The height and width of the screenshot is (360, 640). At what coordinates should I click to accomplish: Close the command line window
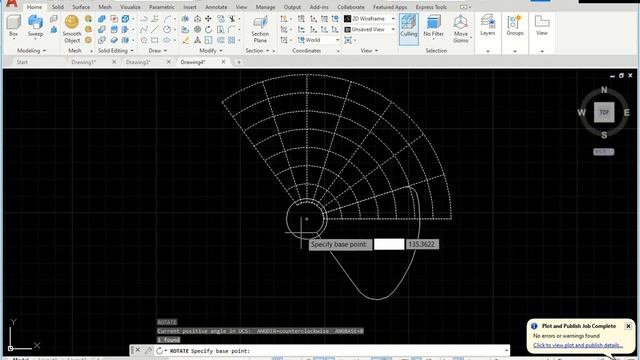pyautogui.click(x=138, y=350)
